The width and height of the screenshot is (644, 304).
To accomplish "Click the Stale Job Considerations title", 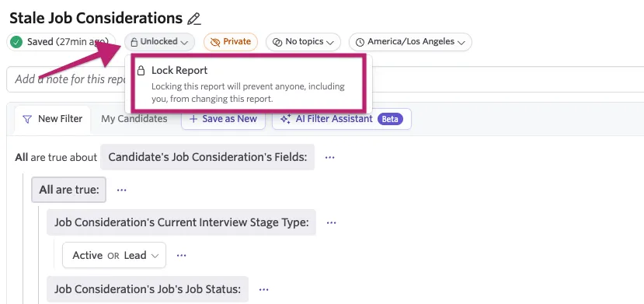I will point(96,18).
